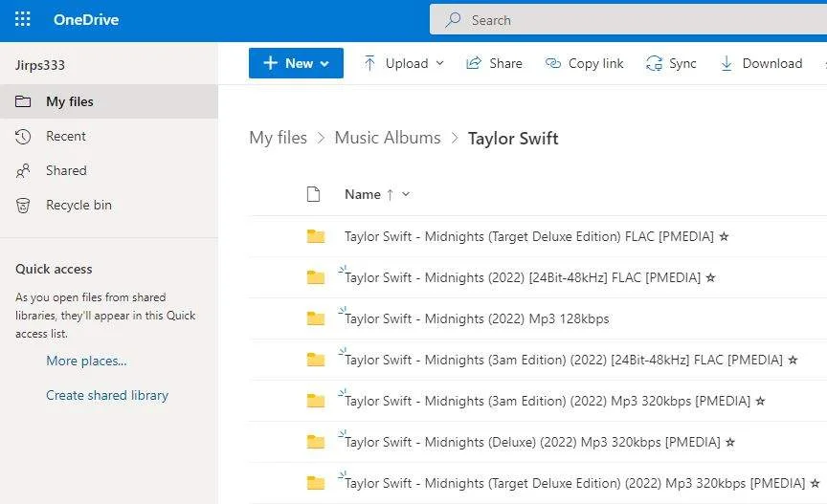Viewport: 827px width, 504px height.
Task: Click the Create shared library link
Action: coord(107,395)
